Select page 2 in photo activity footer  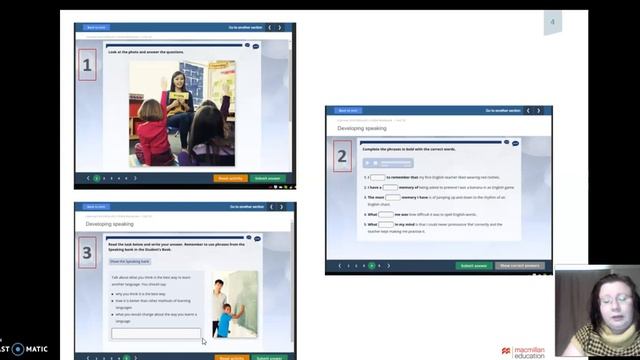104,178
